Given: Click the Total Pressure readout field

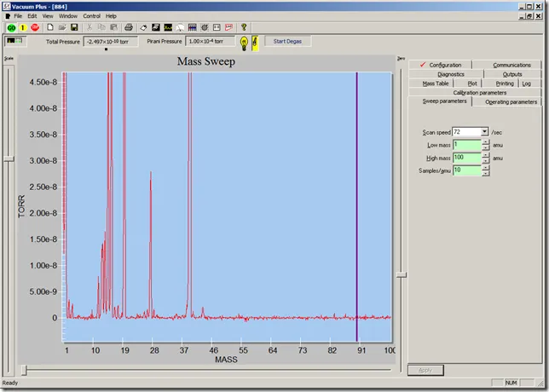Looking at the screenshot, I should pyautogui.click(x=110, y=41).
